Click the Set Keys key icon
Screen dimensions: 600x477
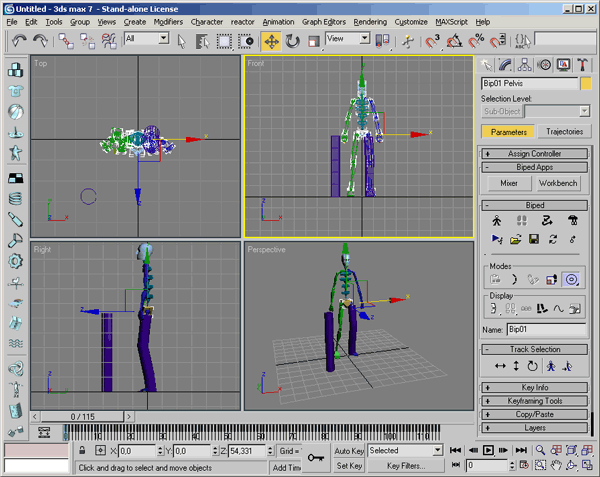(316, 458)
